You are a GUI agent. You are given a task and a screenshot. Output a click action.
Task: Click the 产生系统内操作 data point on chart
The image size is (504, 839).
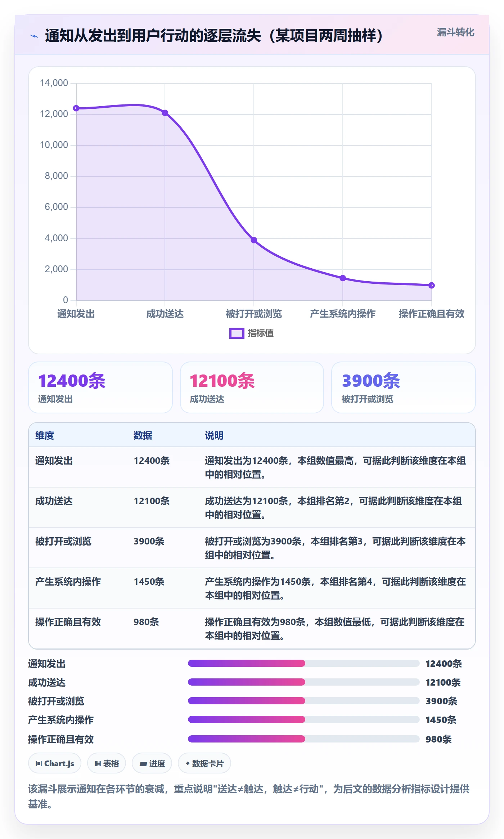[x=343, y=278]
